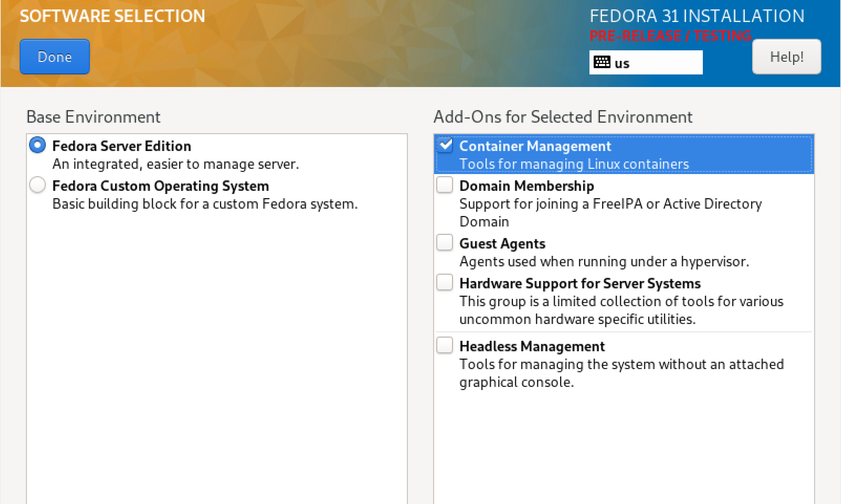The height and width of the screenshot is (504, 841).
Task: Click the Done button
Action: tap(55, 57)
